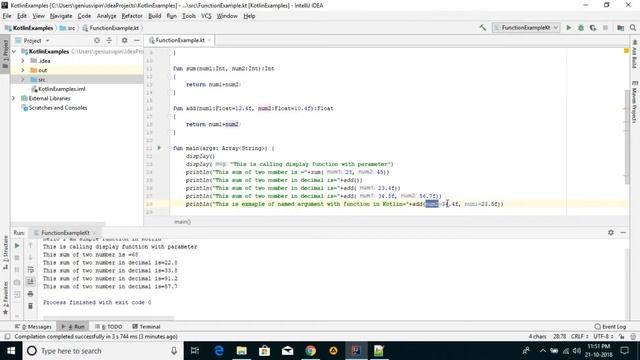Run FunctionExampleKt with the green toolbar arrow
Screen dimensions: 640x360
(569, 28)
